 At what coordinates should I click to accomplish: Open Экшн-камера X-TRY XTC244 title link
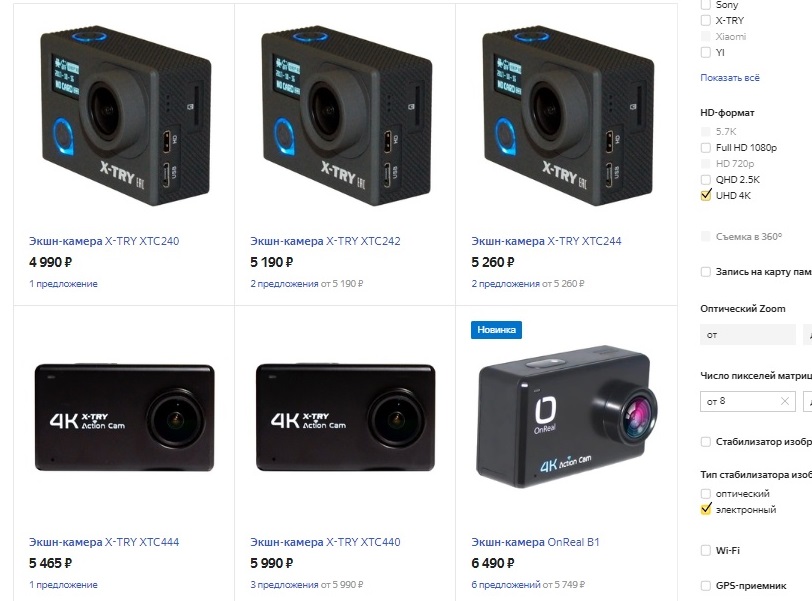[x=546, y=241]
